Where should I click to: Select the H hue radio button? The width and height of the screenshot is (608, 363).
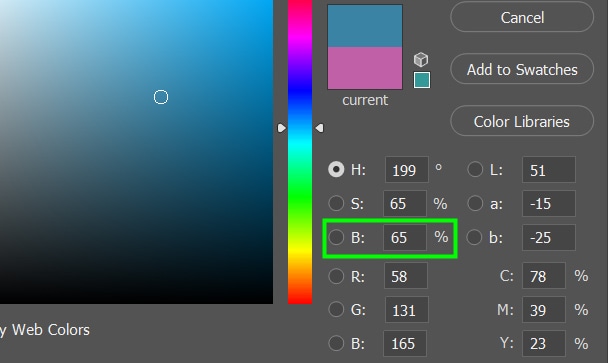coord(336,169)
